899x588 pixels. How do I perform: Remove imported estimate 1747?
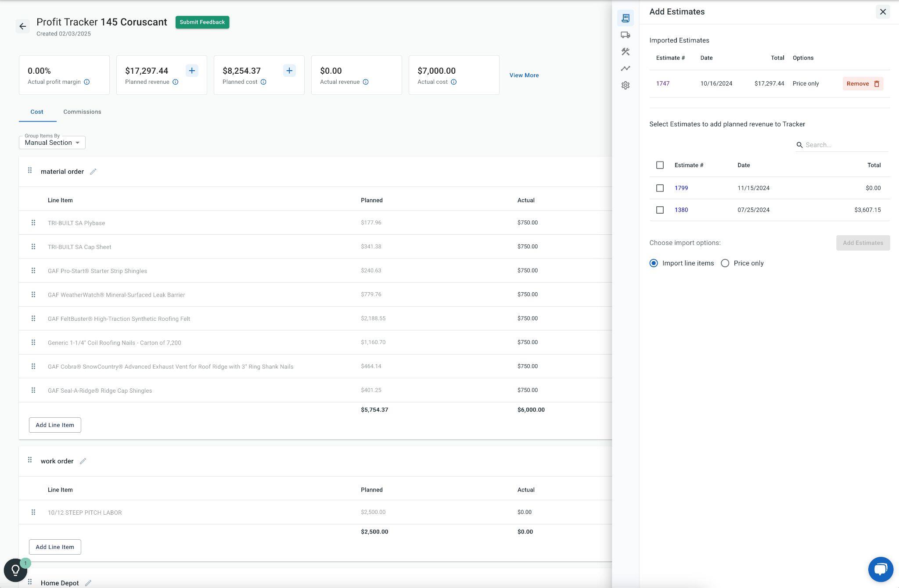[x=863, y=84]
